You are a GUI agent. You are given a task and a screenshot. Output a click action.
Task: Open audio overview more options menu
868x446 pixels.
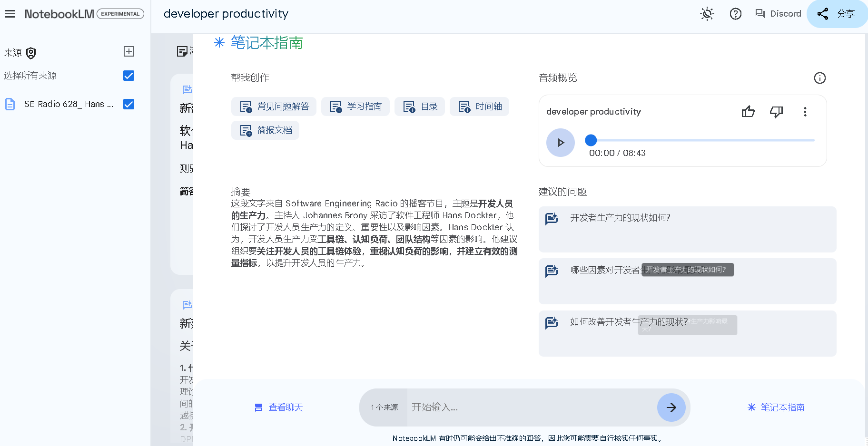coord(805,112)
